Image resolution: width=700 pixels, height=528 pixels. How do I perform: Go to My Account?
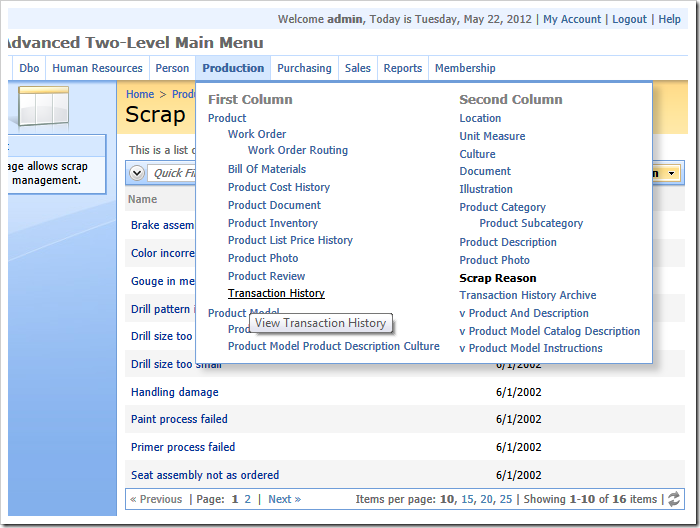[572, 19]
